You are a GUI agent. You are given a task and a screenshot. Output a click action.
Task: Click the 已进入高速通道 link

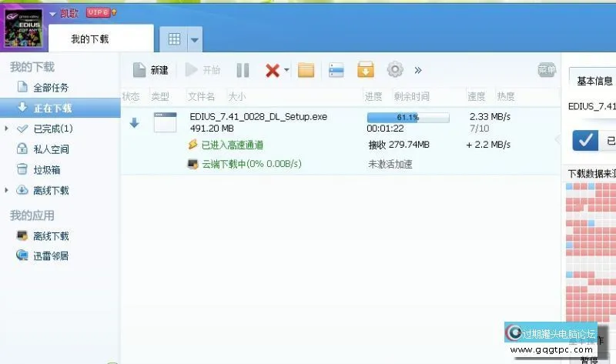(x=233, y=145)
